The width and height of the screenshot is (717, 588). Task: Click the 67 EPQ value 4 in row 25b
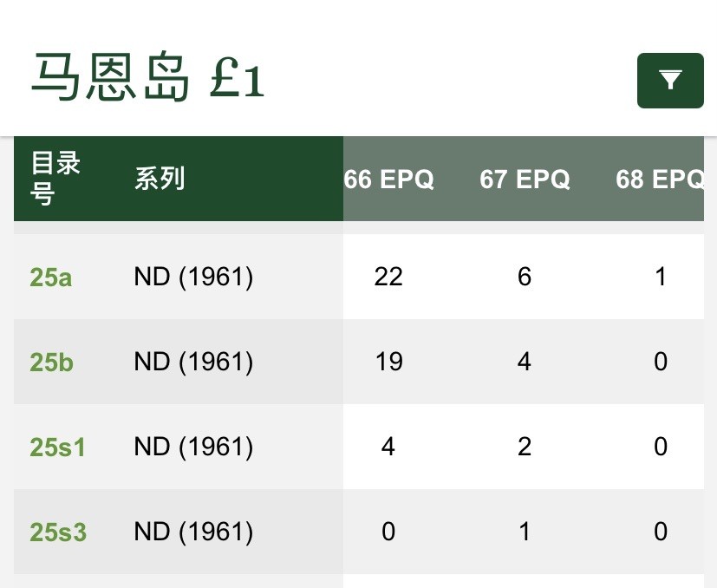524,362
